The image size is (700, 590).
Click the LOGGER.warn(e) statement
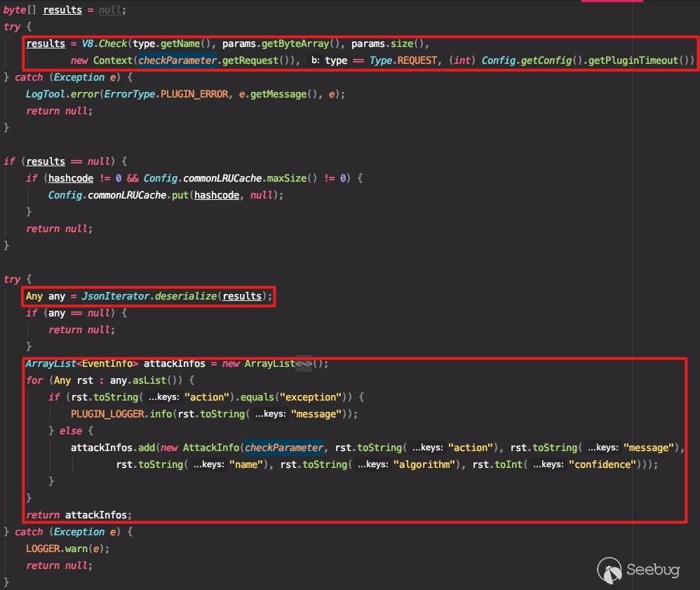tap(68, 549)
